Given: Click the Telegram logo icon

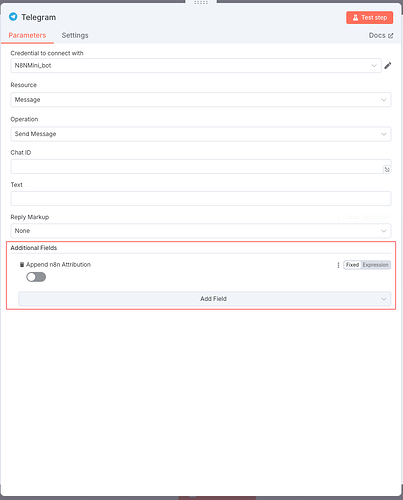Looking at the screenshot, I should coord(13,17).
